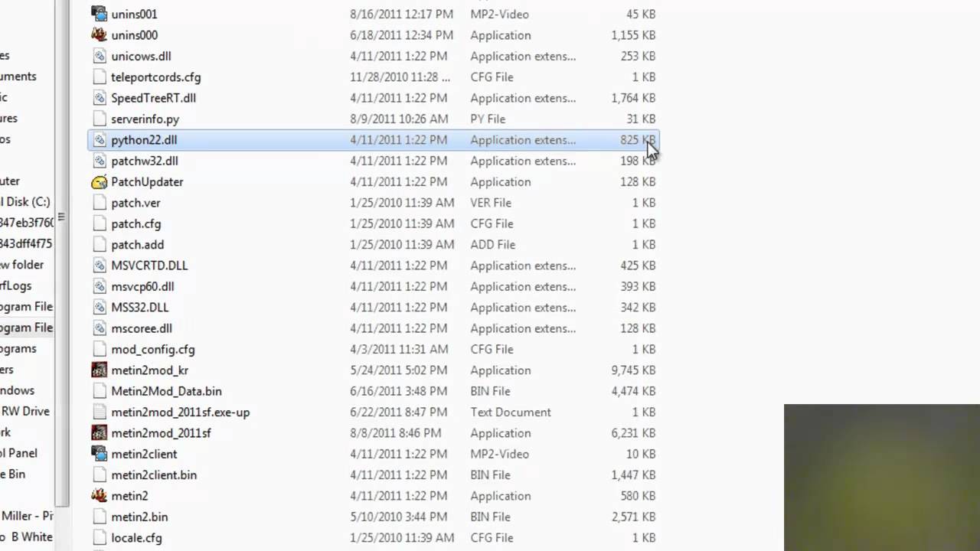Click the PatchUpdater application icon

(x=99, y=181)
